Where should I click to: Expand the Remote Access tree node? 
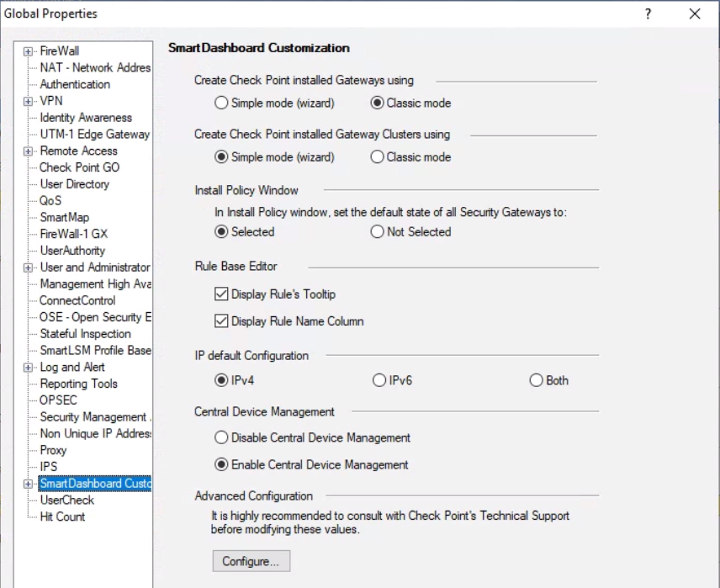(28, 151)
